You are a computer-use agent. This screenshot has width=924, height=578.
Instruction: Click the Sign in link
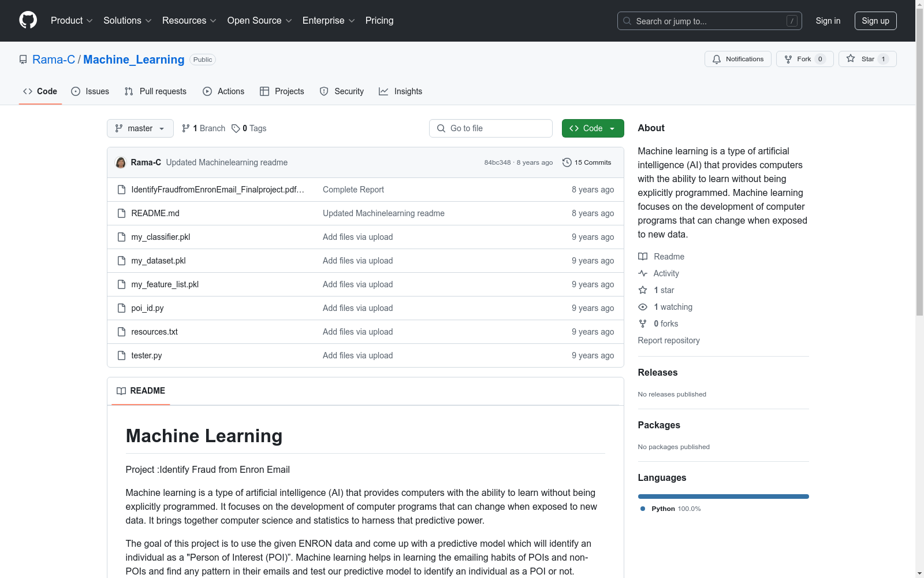pos(828,21)
